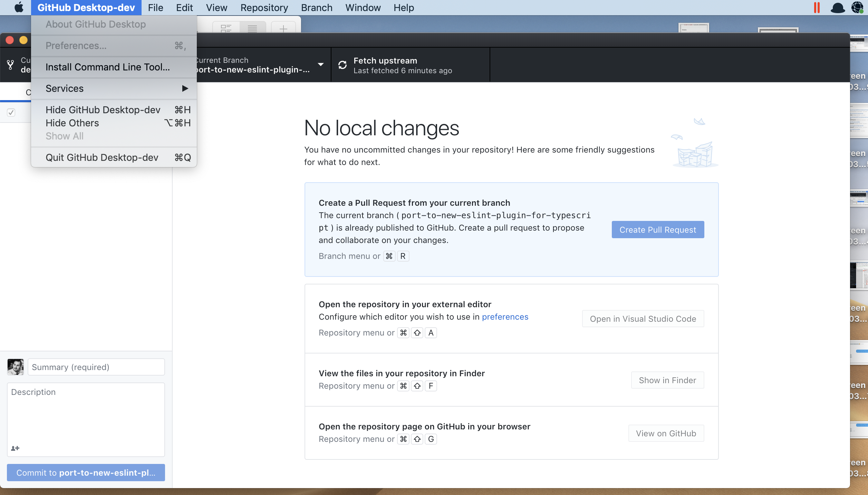Image resolution: width=868 pixels, height=495 pixels.
Task: Click the author avatar beside the Summary field
Action: [x=15, y=367]
